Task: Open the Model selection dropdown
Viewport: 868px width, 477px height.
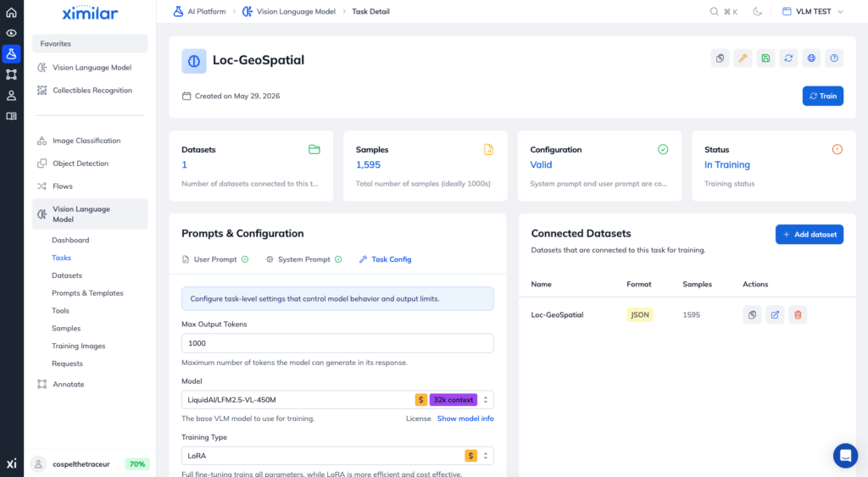Action: click(337, 400)
